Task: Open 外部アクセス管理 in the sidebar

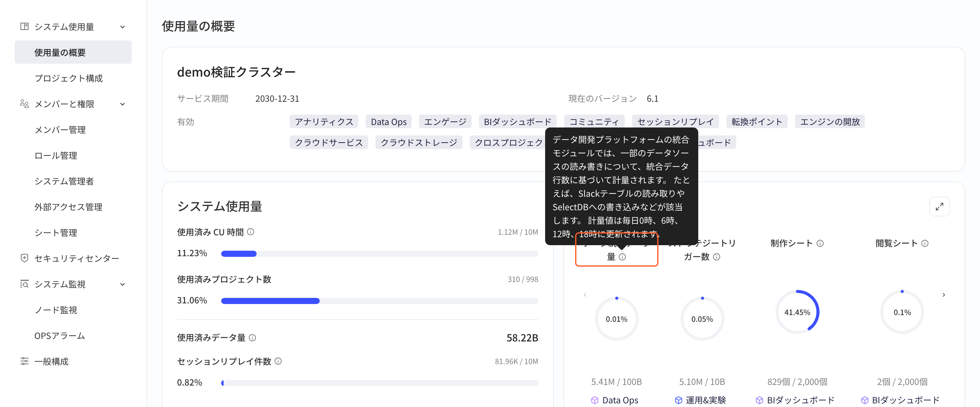Action: click(69, 207)
